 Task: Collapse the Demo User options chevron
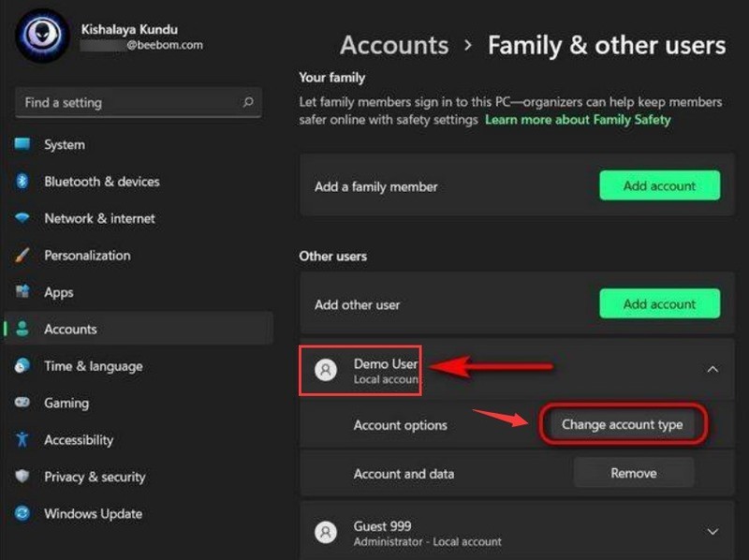711,371
